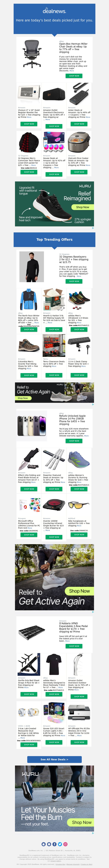This screenshot has width=109, height=868.
Task: Shop Now for the iPhone 14 Pro deal
Action: [x=74, y=441]
